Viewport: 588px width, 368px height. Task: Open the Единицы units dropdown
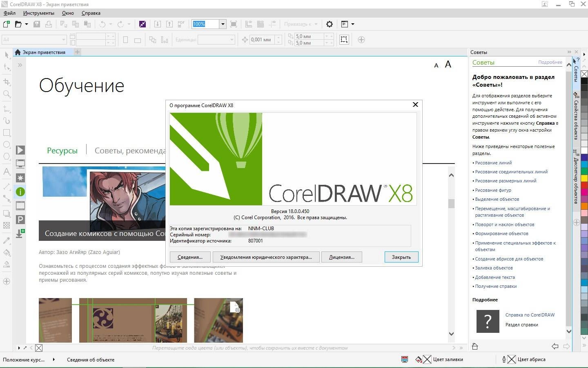pyautogui.click(x=232, y=40)
